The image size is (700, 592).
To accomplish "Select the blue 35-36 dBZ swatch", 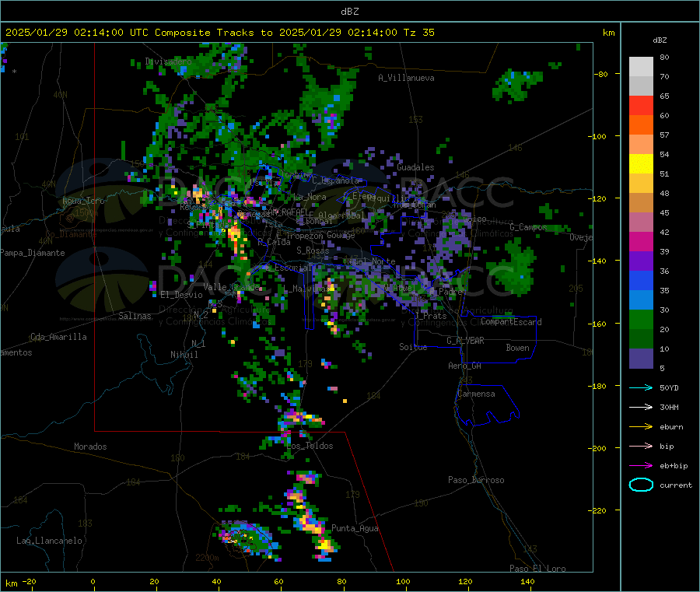I will (641, 280).
